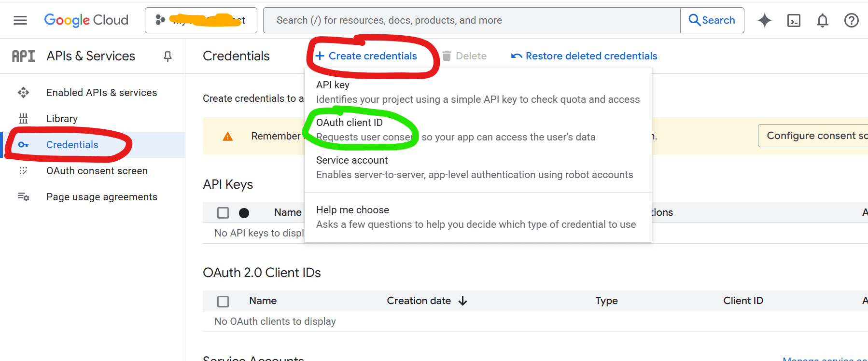This screenshot has height=361, width=868.
Task: Click the API Keys status dot header
Action: coord(244,213)
